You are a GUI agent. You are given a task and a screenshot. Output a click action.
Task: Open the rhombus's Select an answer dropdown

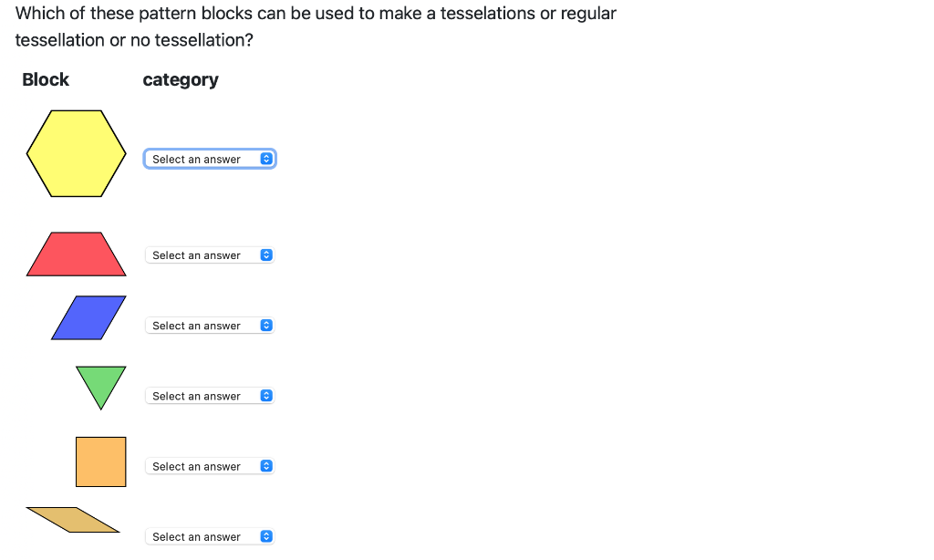click(205, 536)
